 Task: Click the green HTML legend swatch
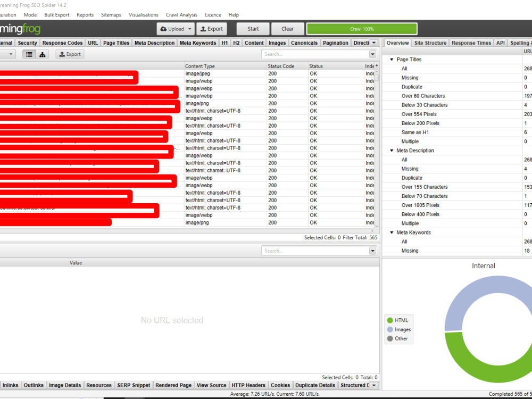tap(390, 320)
